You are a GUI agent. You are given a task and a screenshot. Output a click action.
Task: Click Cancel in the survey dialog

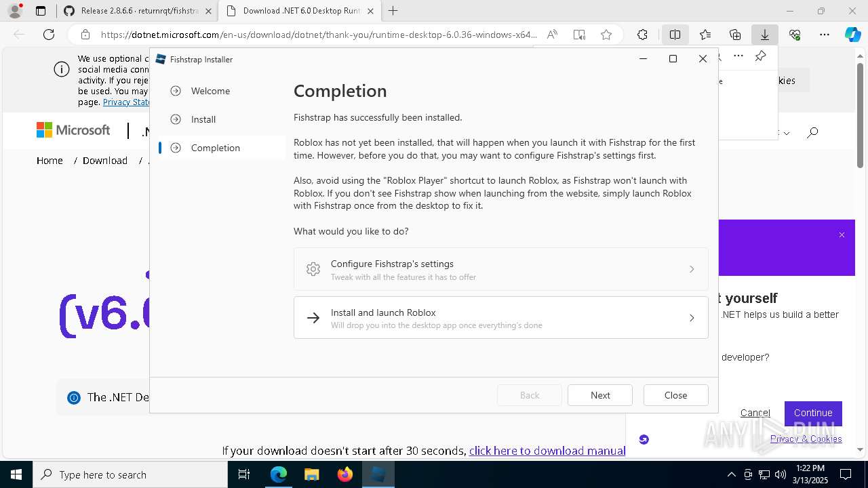coord(755,413)
